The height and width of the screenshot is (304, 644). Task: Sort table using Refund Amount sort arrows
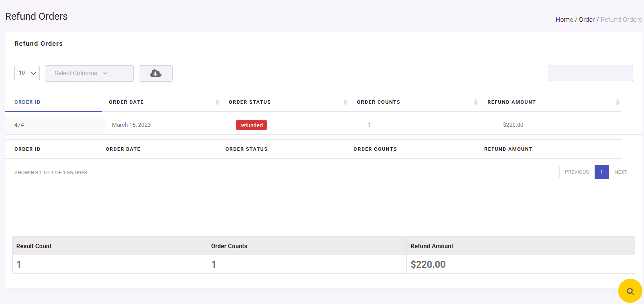(x=617, y=102)
